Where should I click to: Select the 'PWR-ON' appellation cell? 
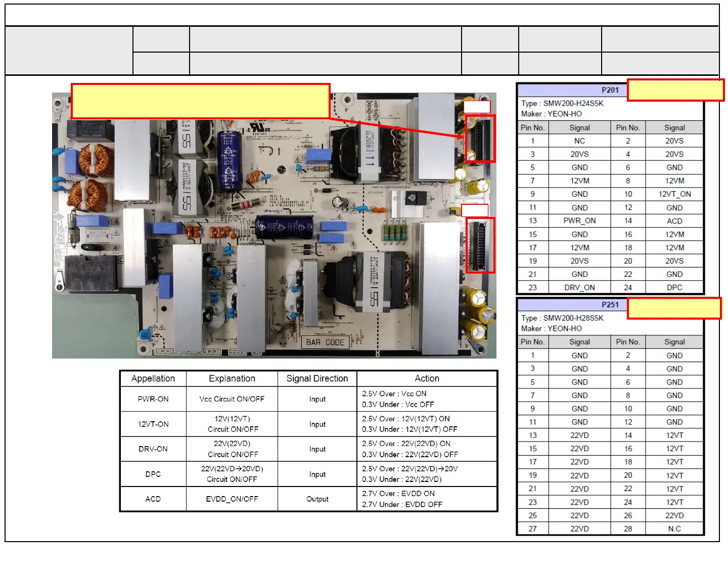(153, 399)
